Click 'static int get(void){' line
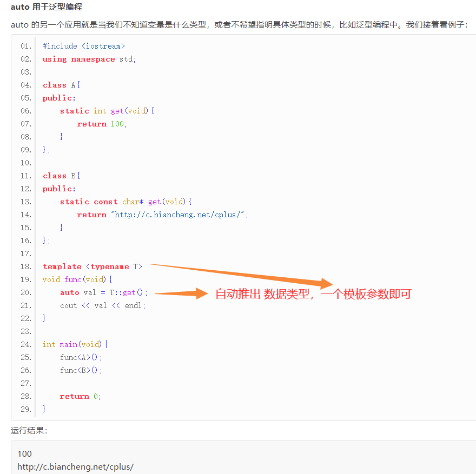 tap(107, 111)
